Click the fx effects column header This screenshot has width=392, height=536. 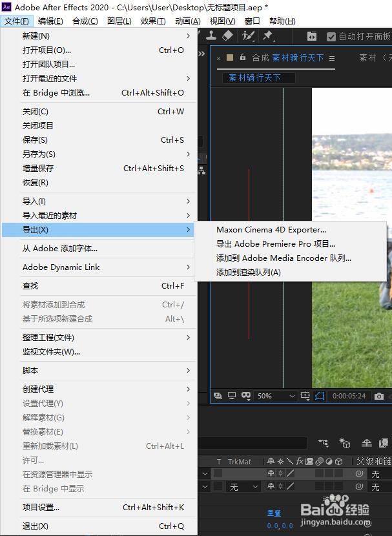300,462
